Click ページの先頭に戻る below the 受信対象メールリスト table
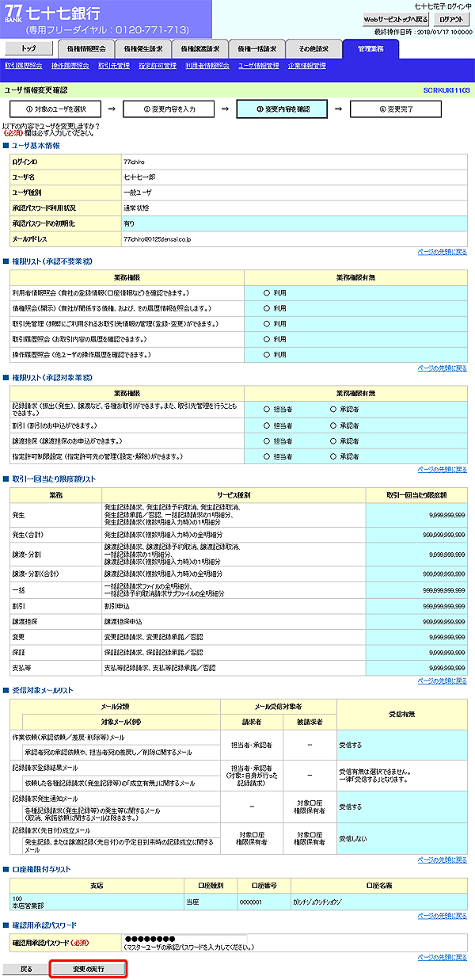Screen dimensions: 475x980 point(442,859)
